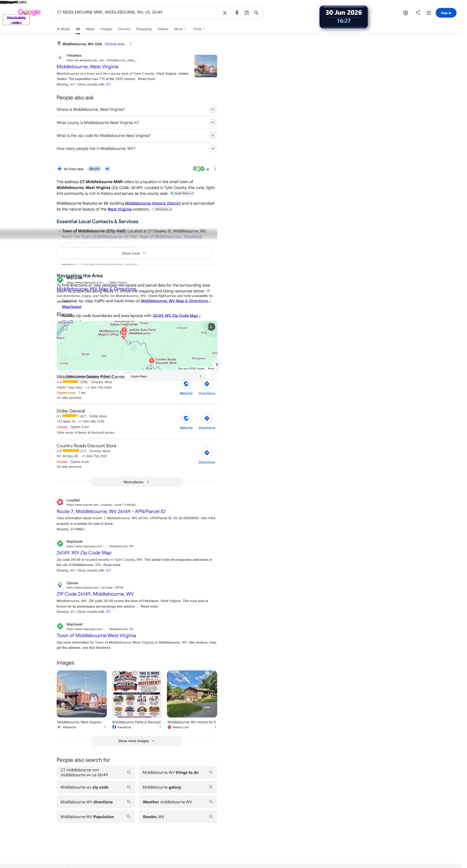The width and height of the screenshot is (467, 868).
Task: Open the Google apps grid
Action: (429, 13)
